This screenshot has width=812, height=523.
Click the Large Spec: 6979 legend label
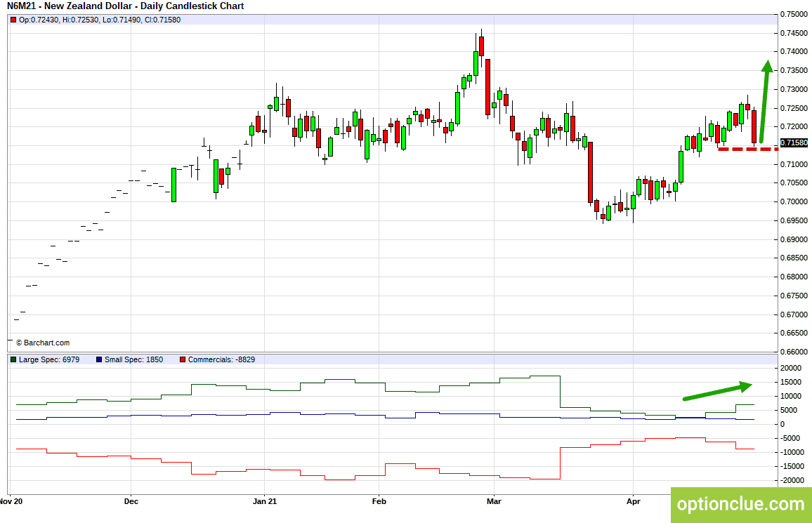[49, 359]
